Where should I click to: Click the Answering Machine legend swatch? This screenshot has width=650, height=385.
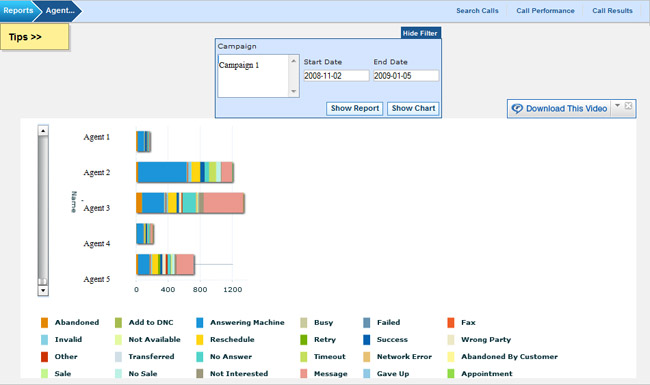(199, 322)
